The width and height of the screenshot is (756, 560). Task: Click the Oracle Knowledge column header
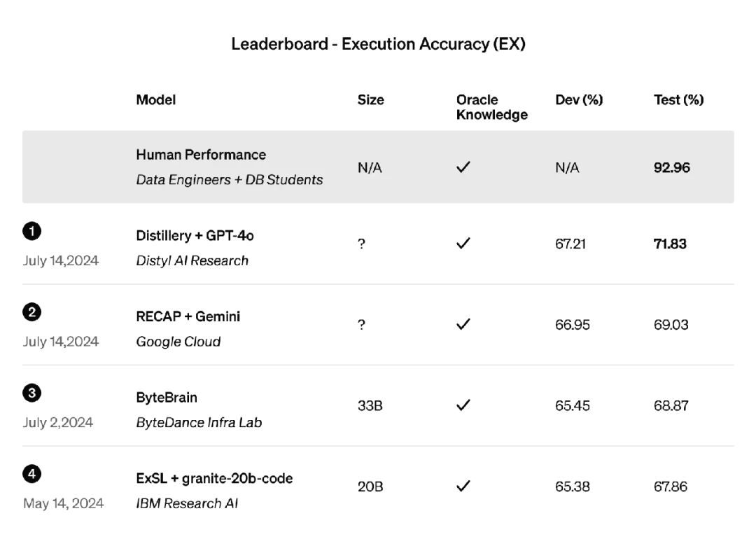pos(491,107)
